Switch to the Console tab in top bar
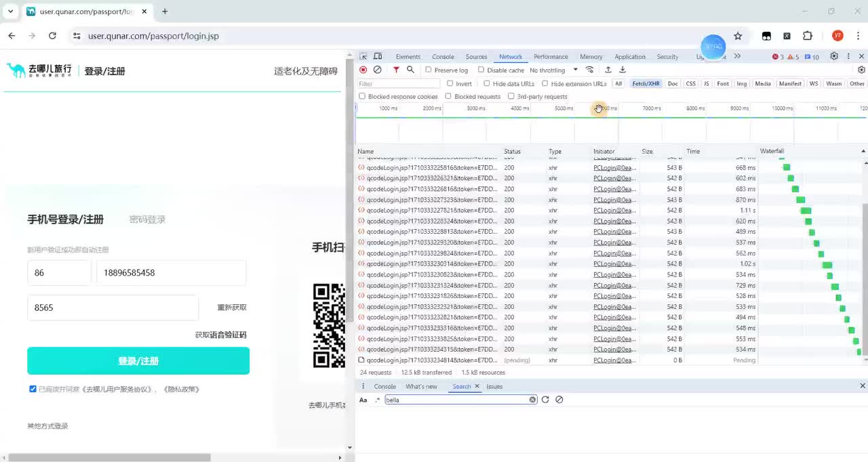Image resolution: width=868 pixels, height=462 pixels. click(443, 57)
